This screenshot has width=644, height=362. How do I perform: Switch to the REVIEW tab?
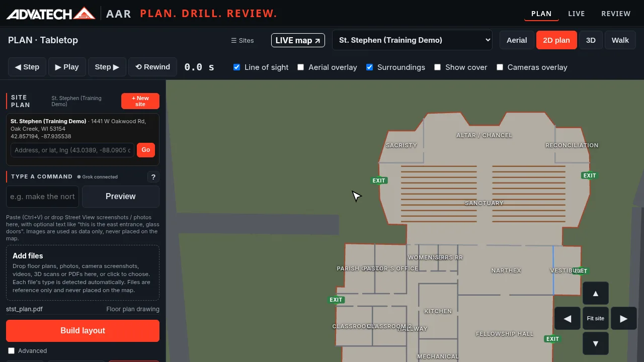[x=616, y=14]
